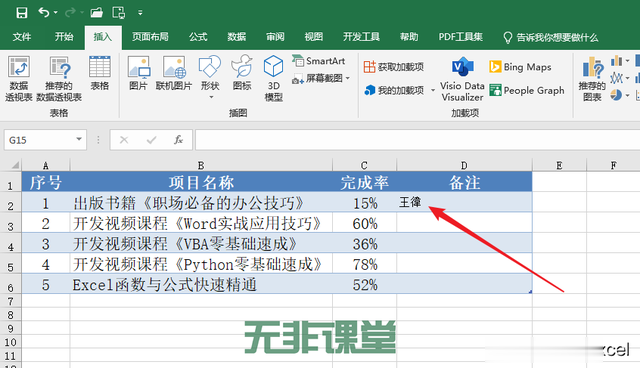The image size is (640, 368).
Task: Open the 视图 tab
Action: (x=313, y=37)
